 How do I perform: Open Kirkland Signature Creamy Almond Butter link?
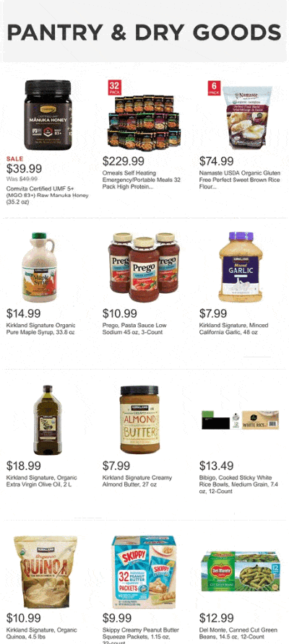tap(137, 481)
